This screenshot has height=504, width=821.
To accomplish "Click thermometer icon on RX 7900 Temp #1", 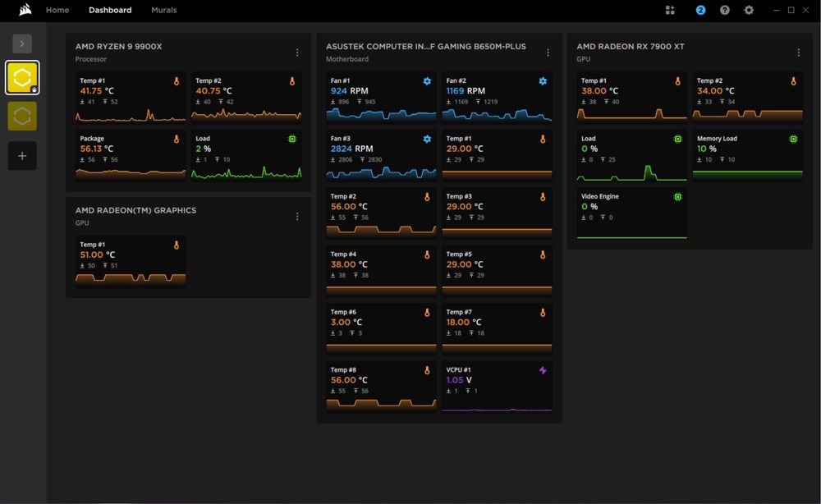I will point(678,81).
